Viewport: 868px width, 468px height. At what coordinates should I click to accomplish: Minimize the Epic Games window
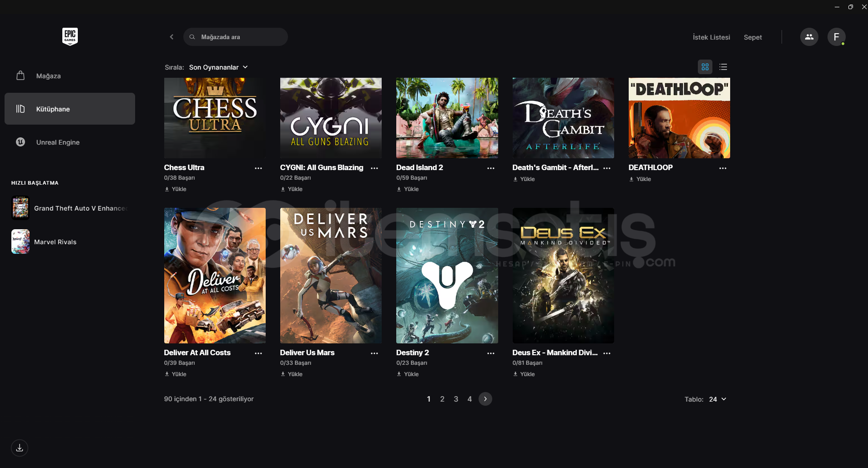coord(837,7)
